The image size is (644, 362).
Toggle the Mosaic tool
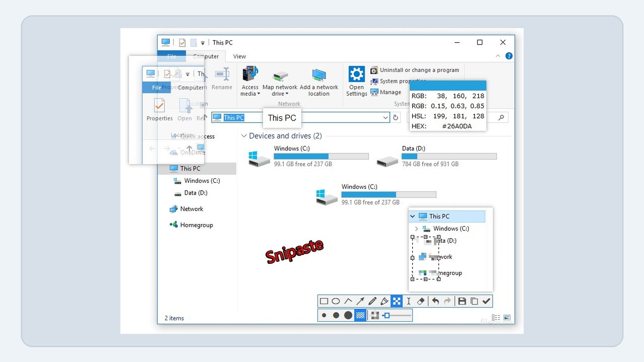tap(396, 301)
